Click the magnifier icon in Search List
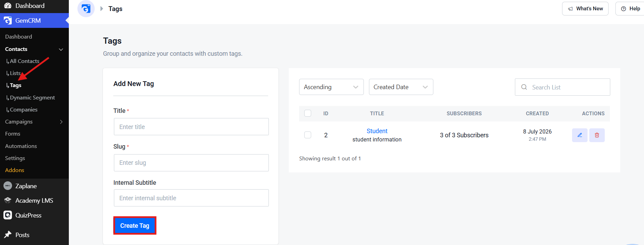 tap(524, 87)
